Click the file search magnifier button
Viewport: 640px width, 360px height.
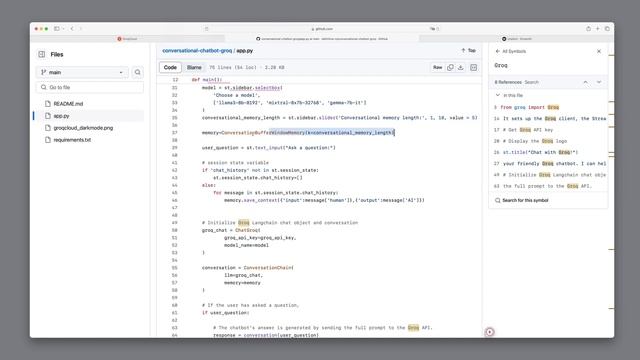tap(138, 72)
